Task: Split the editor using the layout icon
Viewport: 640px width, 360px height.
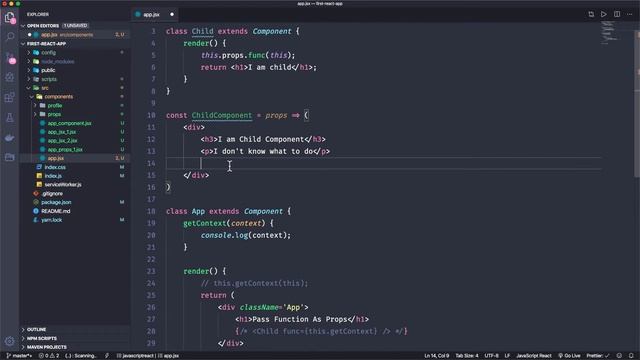Action: [617, 14]
